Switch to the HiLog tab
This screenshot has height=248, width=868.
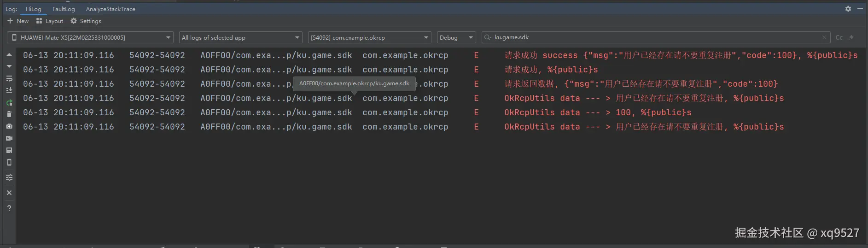(34, 9)
